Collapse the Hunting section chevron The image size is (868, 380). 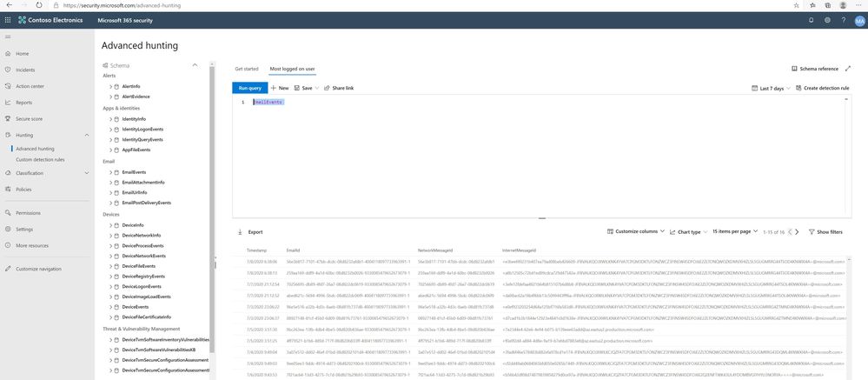pyautogui.click(x=86, y=135)
